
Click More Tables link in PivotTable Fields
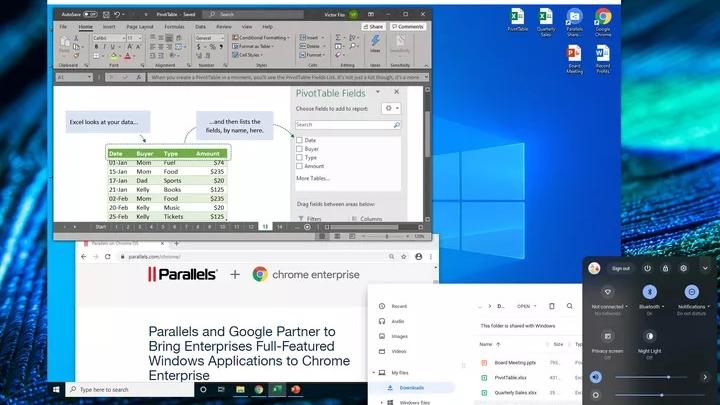coord(313,178)
